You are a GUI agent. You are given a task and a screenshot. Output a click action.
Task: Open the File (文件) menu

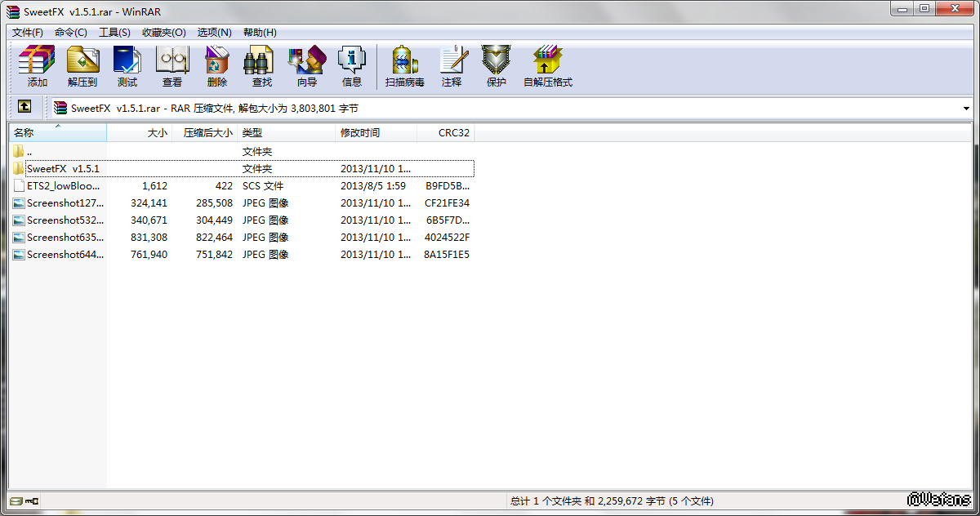click(27, 33)
